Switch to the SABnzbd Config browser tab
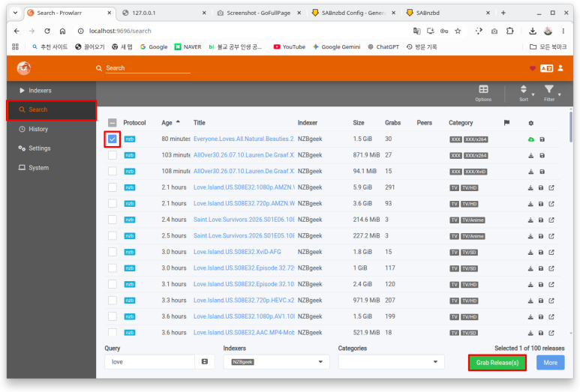The width and height of the screenshot is (580, 392). [x=353, y=13]
